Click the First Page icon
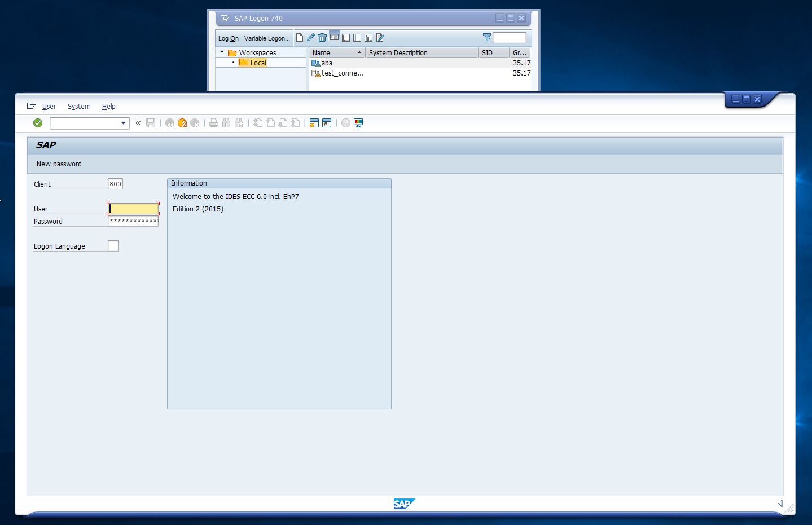812x525 pixels. point(258,123)
